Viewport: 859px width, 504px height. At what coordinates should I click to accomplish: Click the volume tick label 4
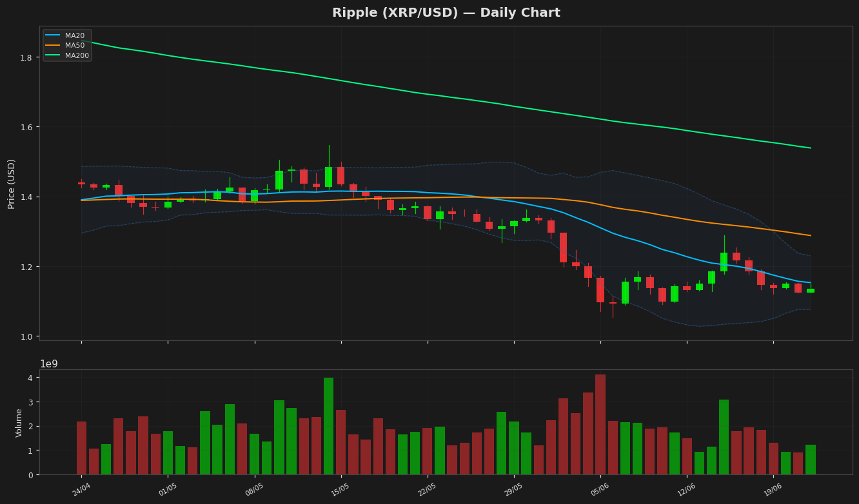[x=30, y=378]
